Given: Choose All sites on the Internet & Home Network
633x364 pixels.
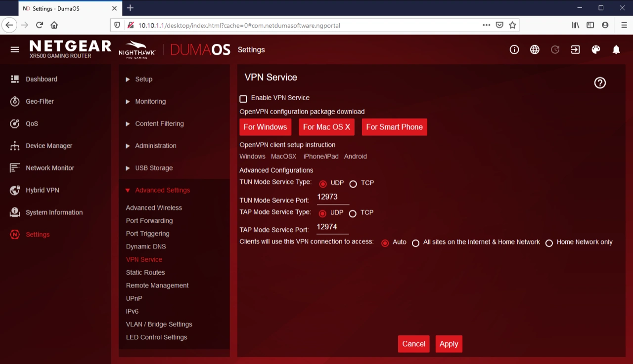Looking at the screenshot, I should (x=416, y=243).
